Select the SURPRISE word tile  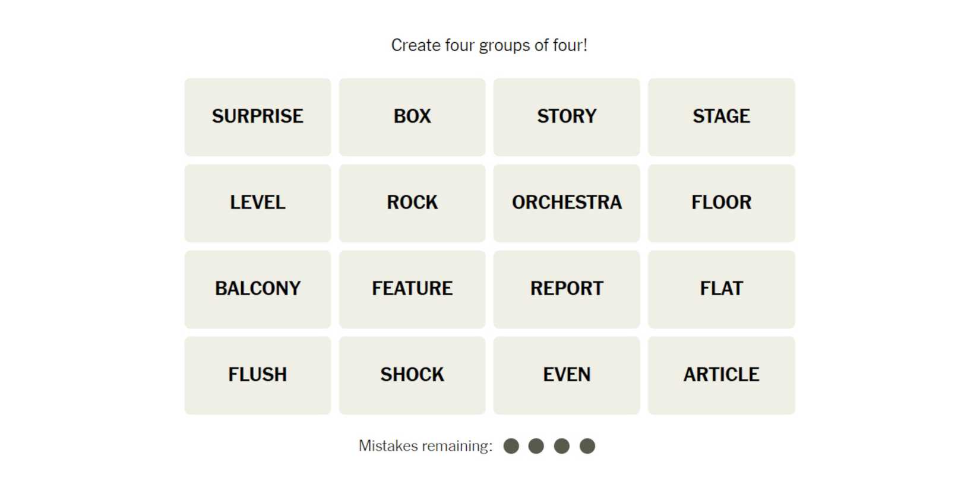click(257, 117)
